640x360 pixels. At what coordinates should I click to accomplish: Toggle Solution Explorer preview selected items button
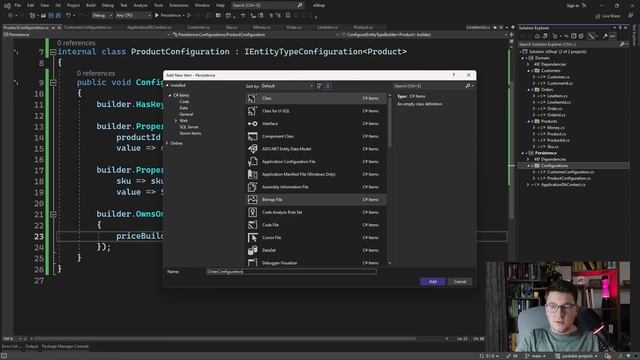613,36
